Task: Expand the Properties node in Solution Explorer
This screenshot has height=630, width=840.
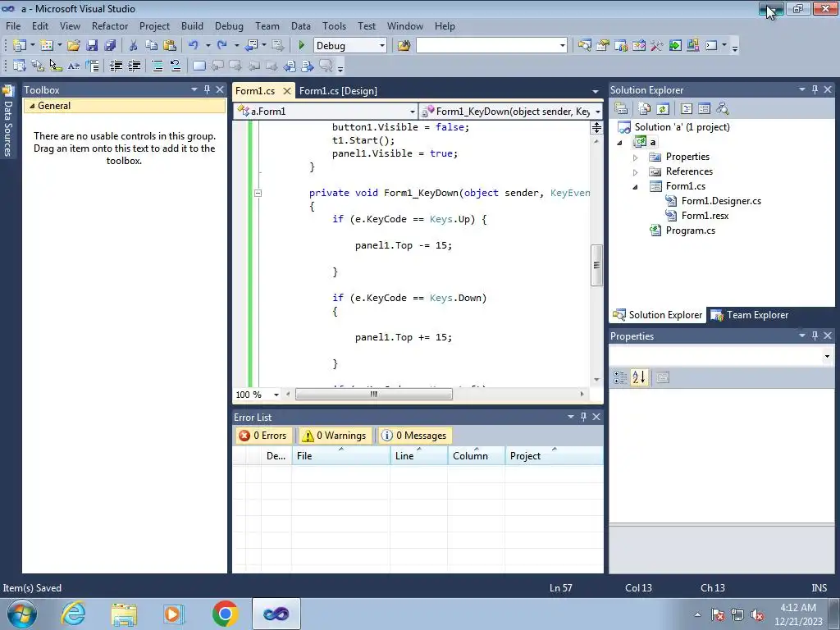Action: click(x=636, y=157)
